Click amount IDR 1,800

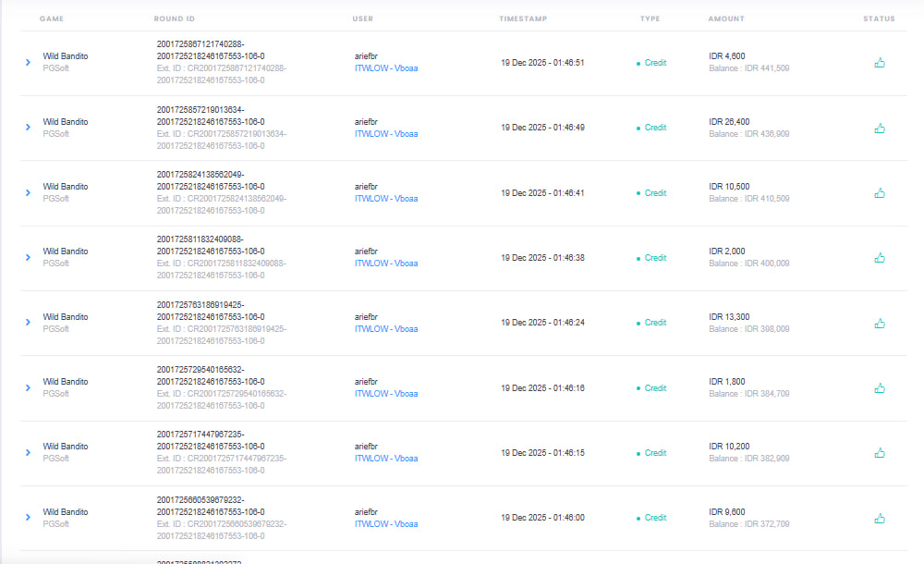point(727,382)
